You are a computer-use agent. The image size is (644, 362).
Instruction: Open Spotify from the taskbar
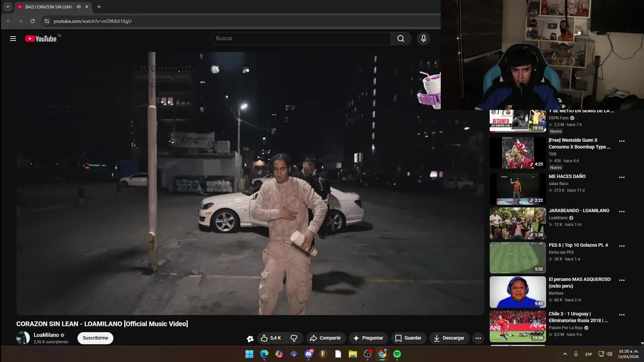397,354
